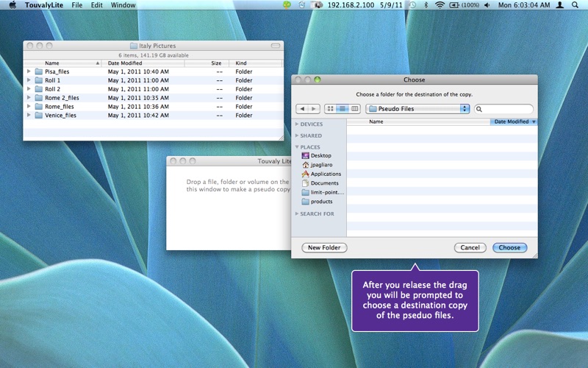Select jpagliaro home folder in sidebar
588x368 pixels.
318,165
